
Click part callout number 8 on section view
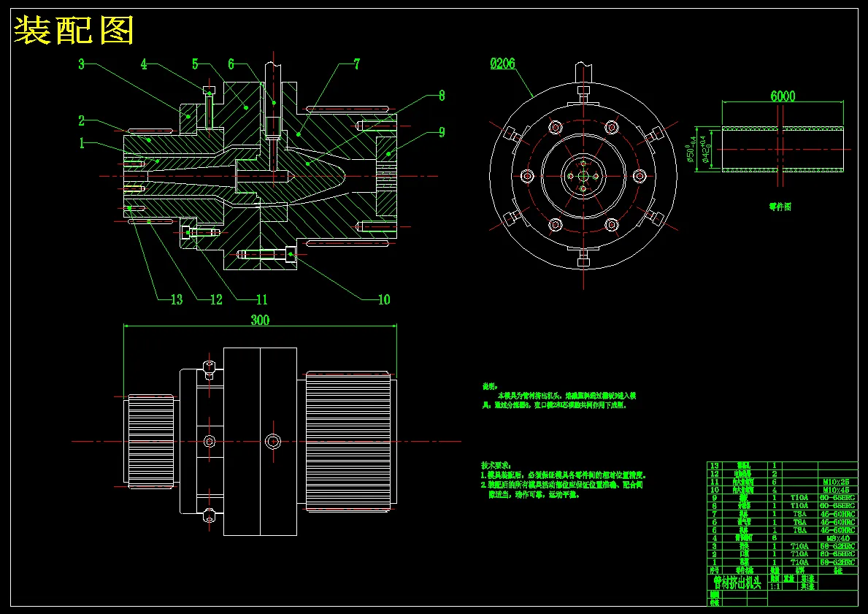(x=442, y=96)
